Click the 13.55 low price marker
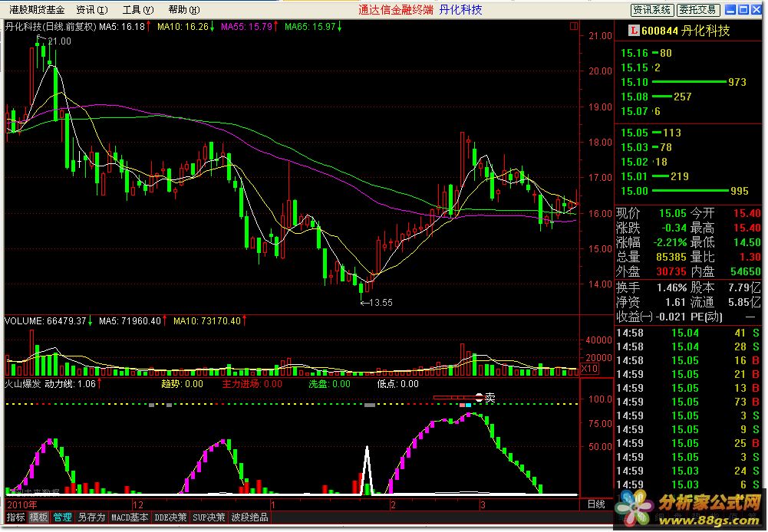The height and width of the screenshot is (532, 768). 381,303
